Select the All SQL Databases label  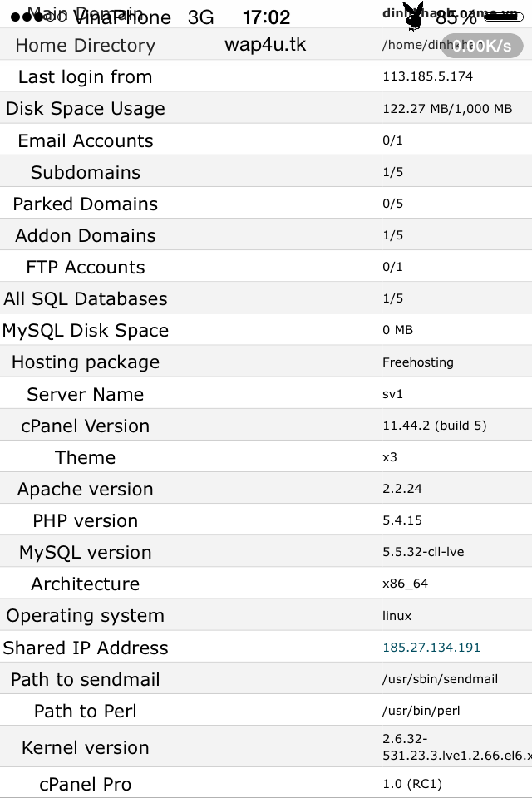click(x=86, y=298)
